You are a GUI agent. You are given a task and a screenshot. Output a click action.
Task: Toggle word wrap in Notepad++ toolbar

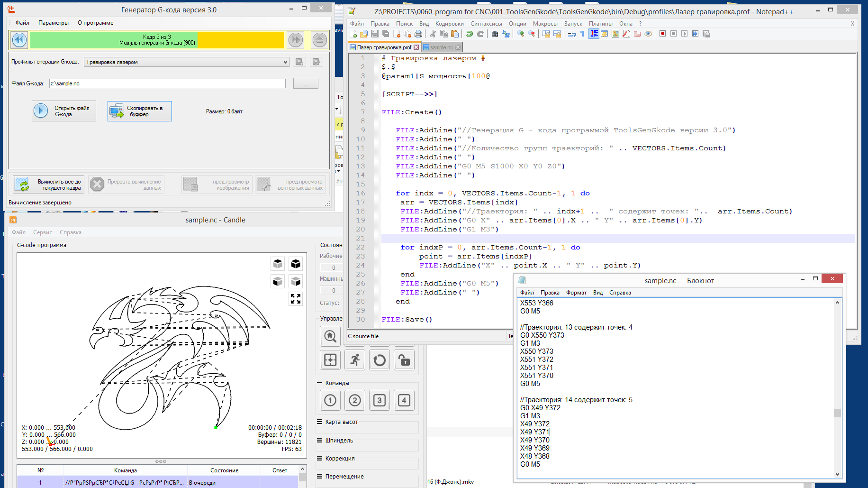click(x=571, y=34)
